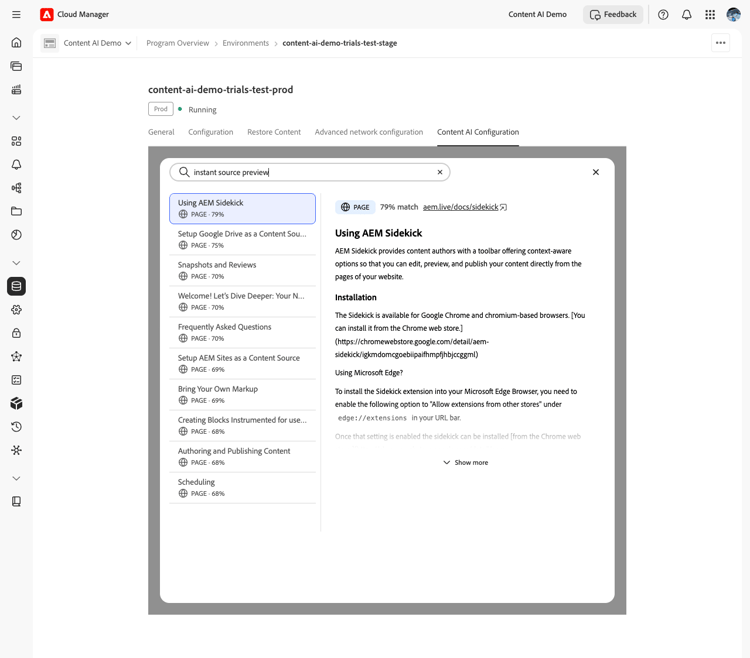Open the hamburger navigation menu
Viewport: 750px width, 658px height.
(16, 14)
